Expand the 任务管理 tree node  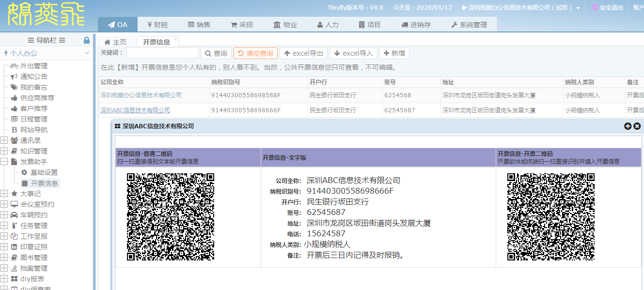[4, 226]
